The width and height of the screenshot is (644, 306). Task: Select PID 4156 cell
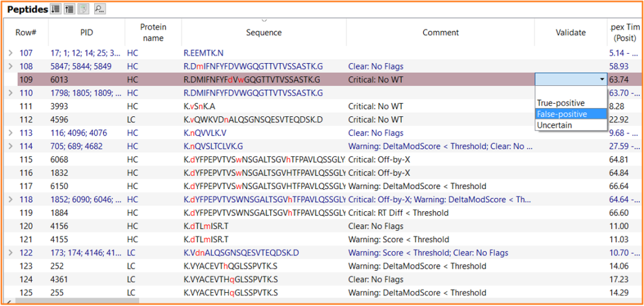pos(58,226)
